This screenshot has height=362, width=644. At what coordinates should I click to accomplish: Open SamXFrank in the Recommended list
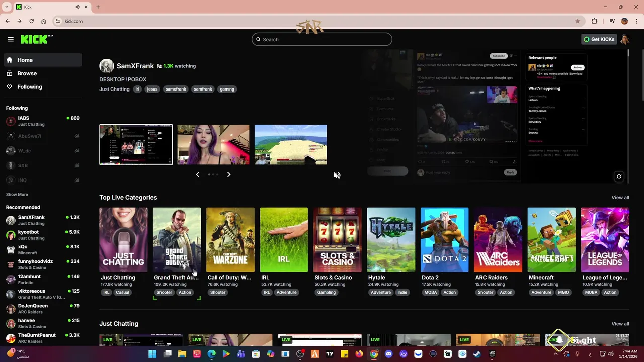pyautogui.click(x=43, y=220)
